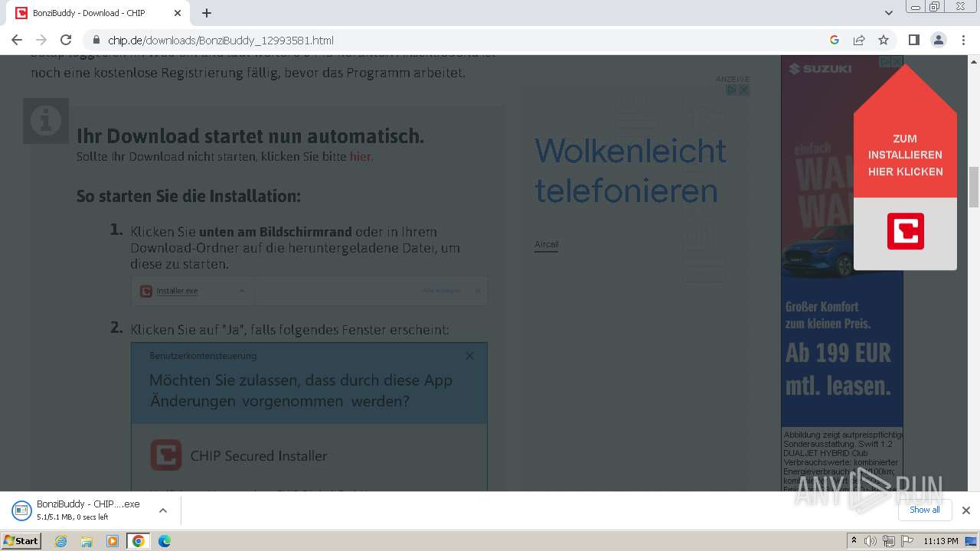Expand options for the downloaded file
The height and width of the screenshot is (551, 980).
coord(162,510)
